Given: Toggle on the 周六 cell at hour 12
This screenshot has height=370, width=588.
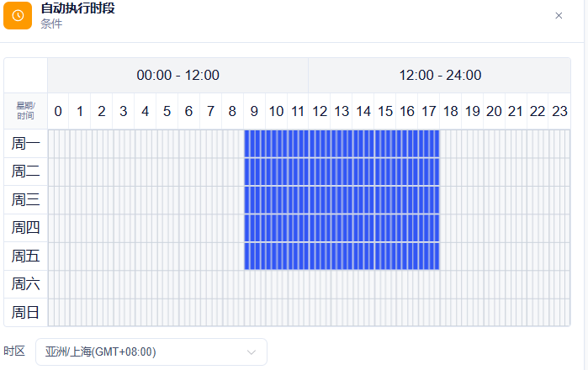Looking at the screenshot, I should click(320, 284).
